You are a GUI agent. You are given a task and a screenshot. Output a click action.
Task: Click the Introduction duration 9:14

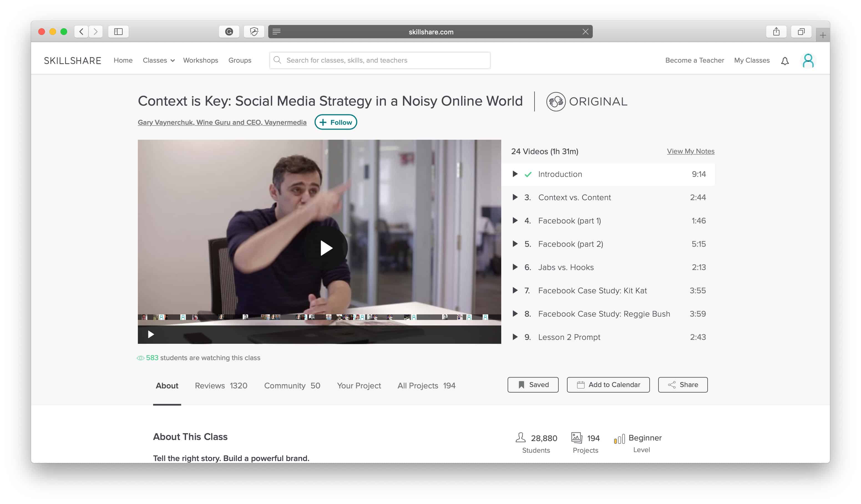(x=699, y=174)
